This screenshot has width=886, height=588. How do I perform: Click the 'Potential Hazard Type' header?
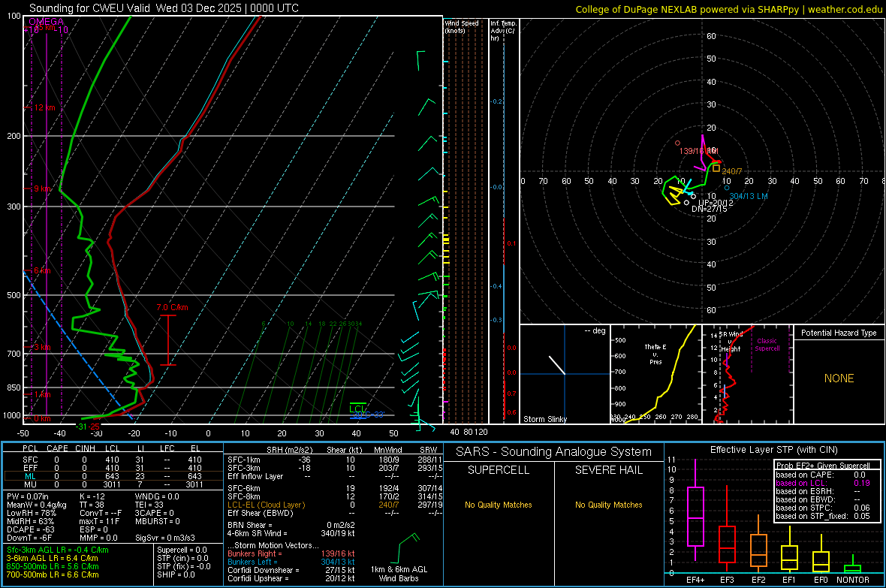point(839,333)
